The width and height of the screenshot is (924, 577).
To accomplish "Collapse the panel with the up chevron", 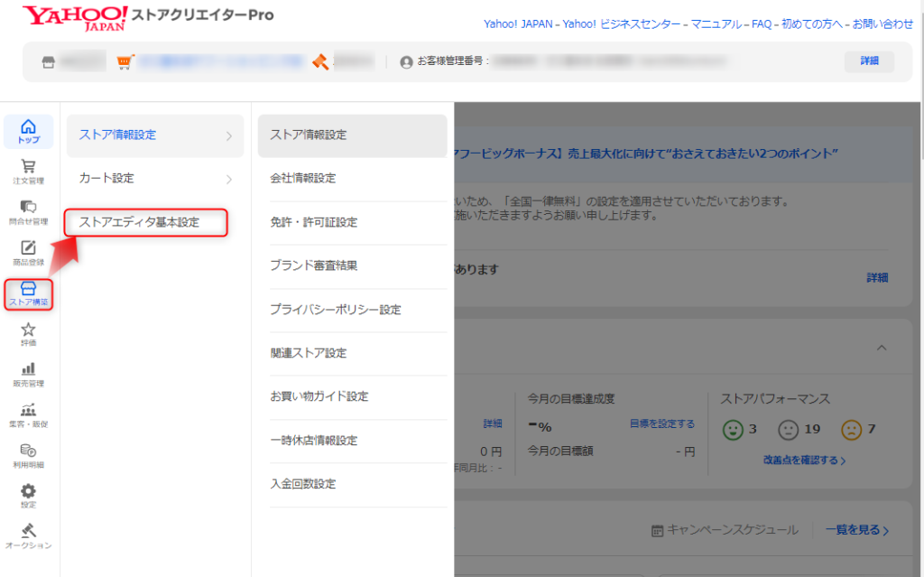I will click(882, 348).
